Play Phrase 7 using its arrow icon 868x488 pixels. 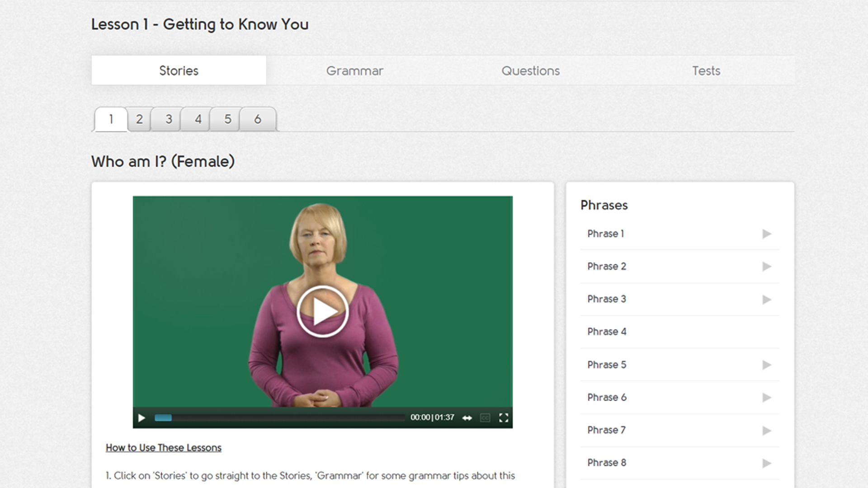tap(766, 431)
